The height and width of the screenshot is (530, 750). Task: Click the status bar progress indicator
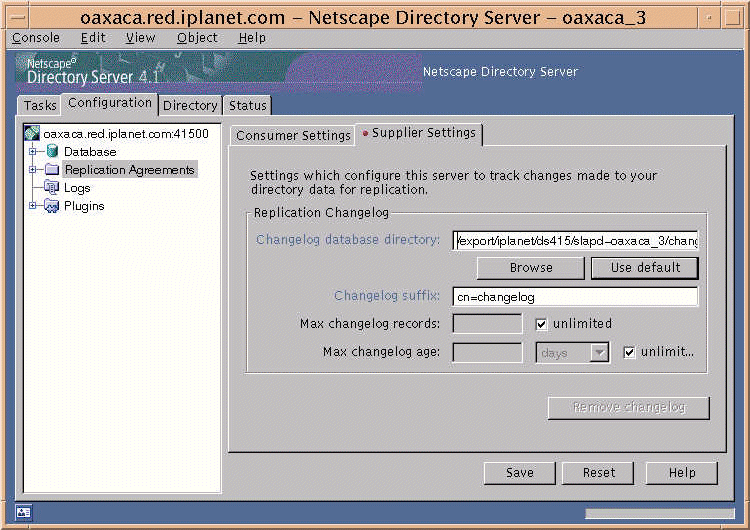tap(660, 513)
